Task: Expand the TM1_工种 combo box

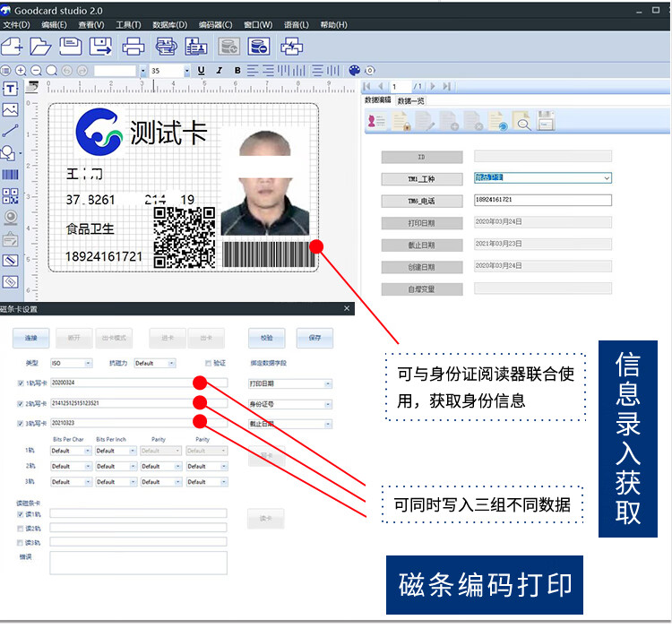Action: 607,178
